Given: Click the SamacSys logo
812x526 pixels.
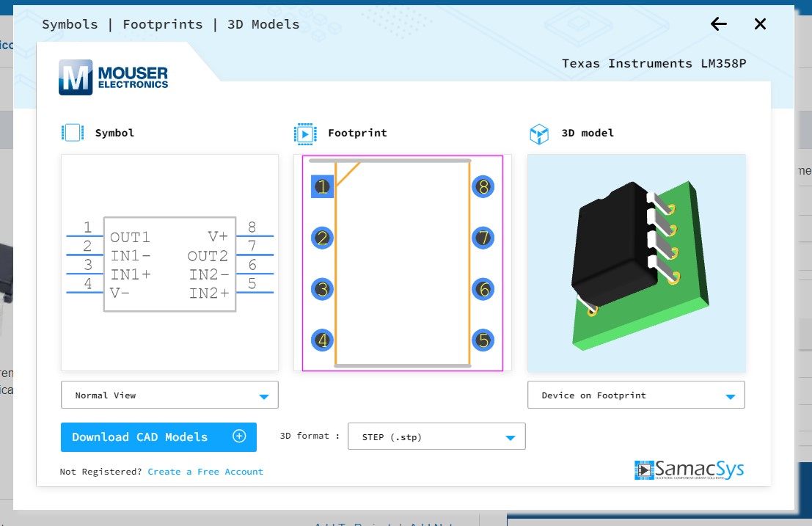Looking at the screenshot, I should [x=689, y=470].
